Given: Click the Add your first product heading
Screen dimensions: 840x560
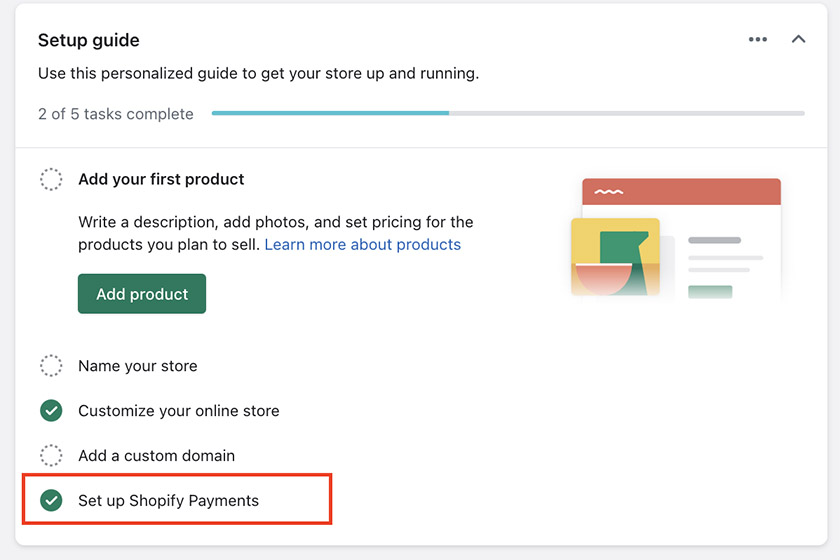Looking at the screenshot, I should point(161,179).
